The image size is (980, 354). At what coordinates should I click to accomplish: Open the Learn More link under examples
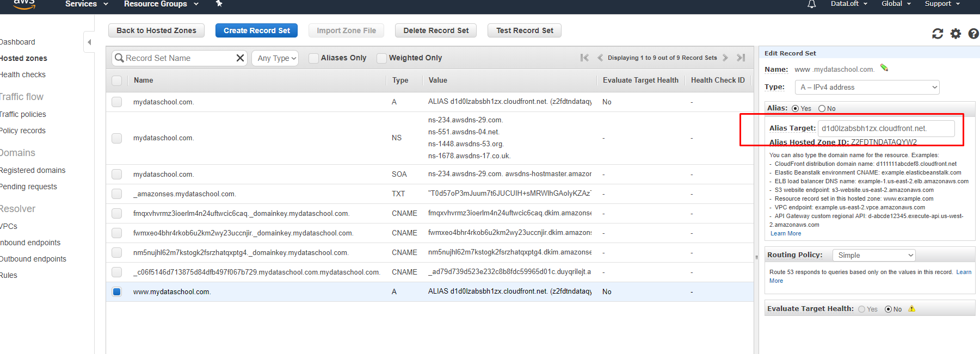point(786,233)
